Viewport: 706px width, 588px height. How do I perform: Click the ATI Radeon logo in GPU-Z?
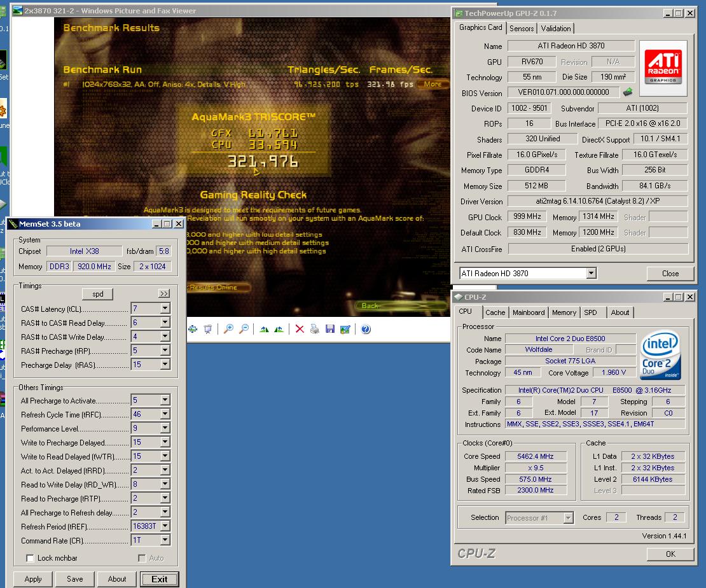tap(663, 68)
